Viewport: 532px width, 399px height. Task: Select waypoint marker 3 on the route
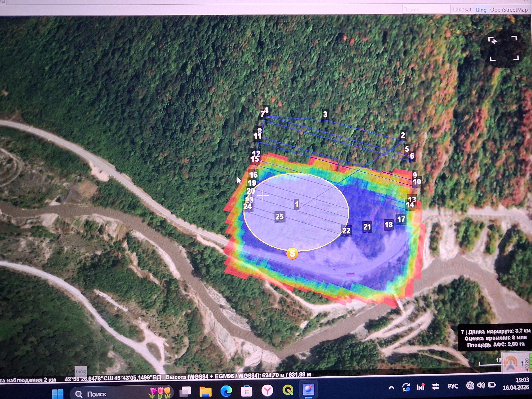325,115
